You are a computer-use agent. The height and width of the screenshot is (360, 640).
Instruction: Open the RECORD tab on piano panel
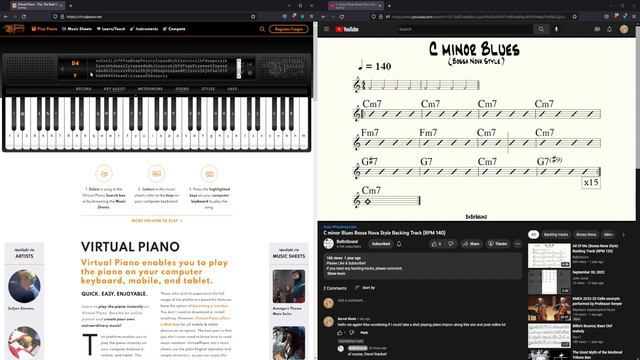pyautogui.click(x=84, y=89)
